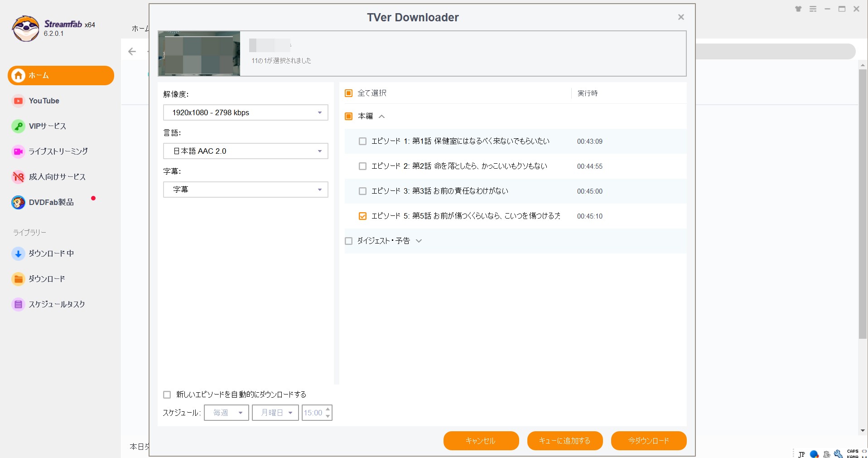Collapse the 本編 episode group
Image resolution: width=868 pixels, height=458 pixels.
pos(382,117)
